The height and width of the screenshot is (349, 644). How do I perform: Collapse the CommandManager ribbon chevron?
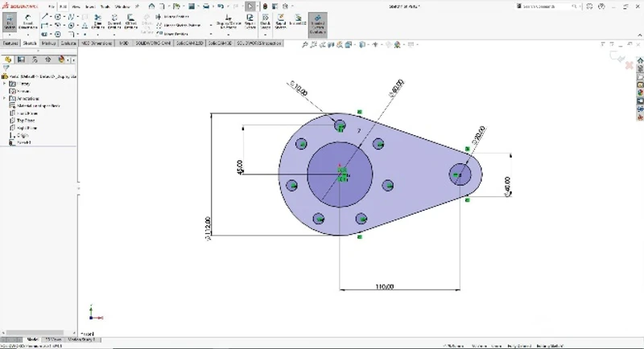(639, 35)
